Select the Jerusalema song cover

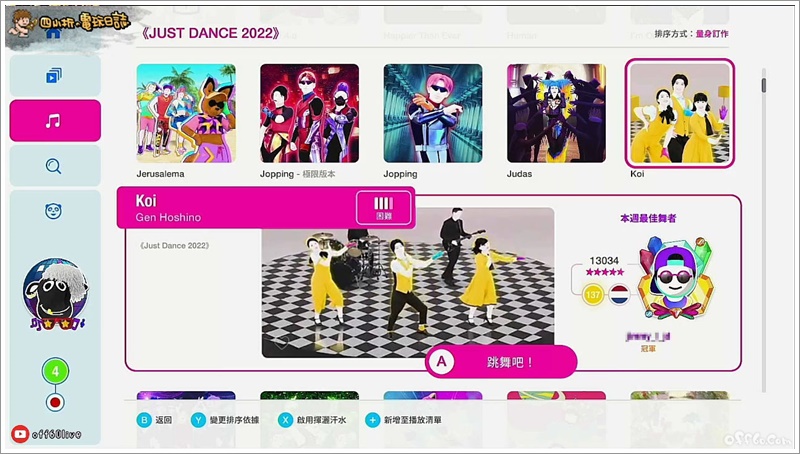click(x=186, y=113)
